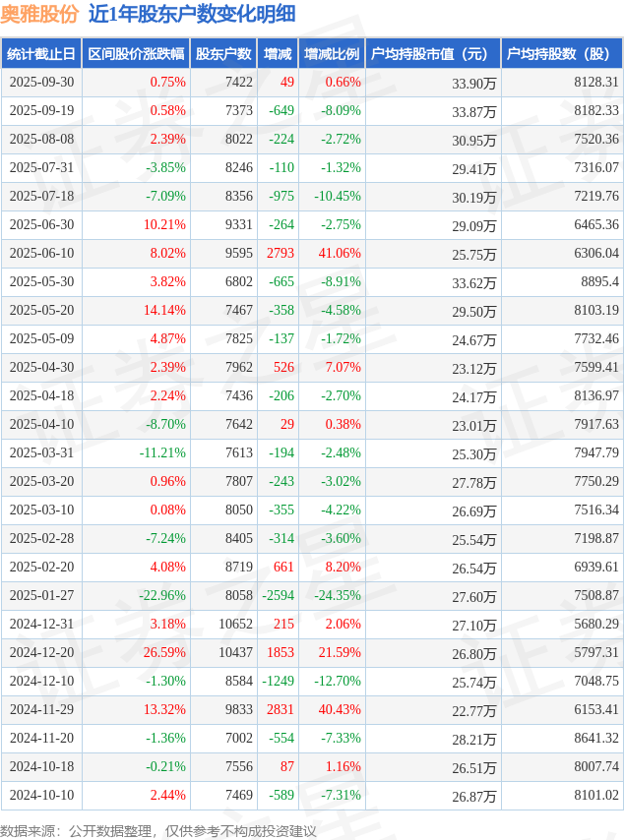This screenshot has height=840, width=624.
Task: Select the 2025-09-30 date cell
Action: click(41, 83)
